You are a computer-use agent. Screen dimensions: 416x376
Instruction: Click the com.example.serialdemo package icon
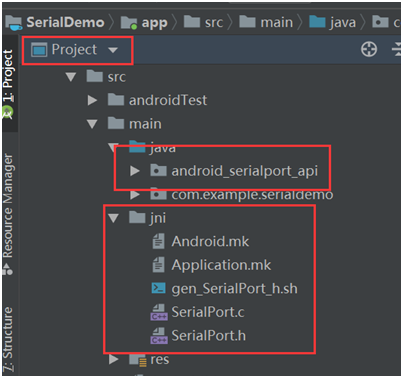coord(158,194)
